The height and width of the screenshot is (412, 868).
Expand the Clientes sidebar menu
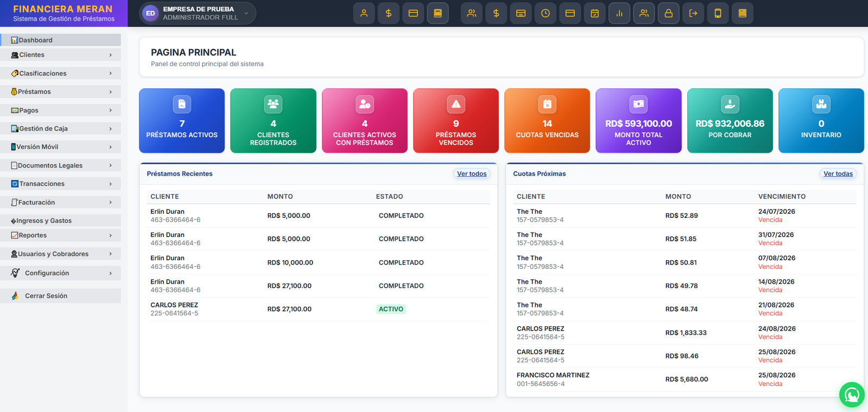[x=60, y=55]
